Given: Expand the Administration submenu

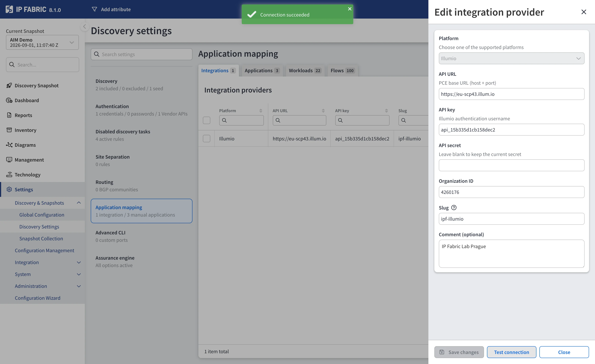Looking at the screenshot, I should pyautogui.click(x=79, y=286).
